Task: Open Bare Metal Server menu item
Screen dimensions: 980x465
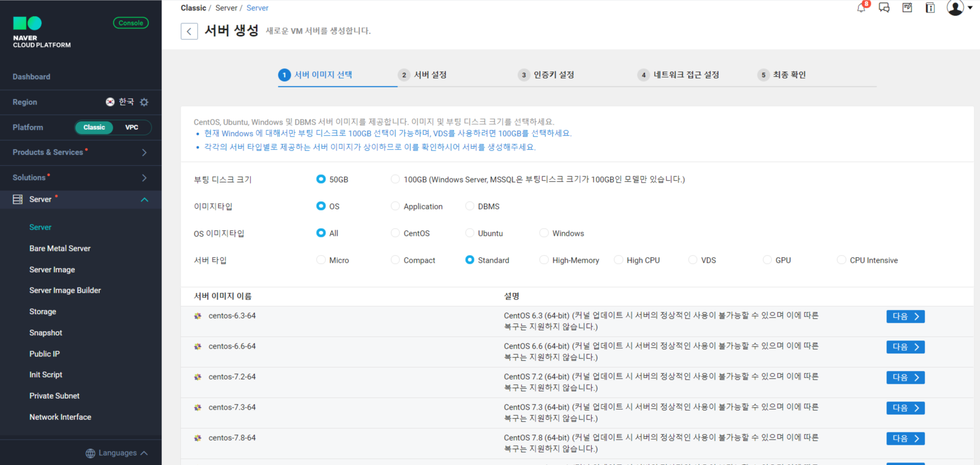Action: pos(60,248)
